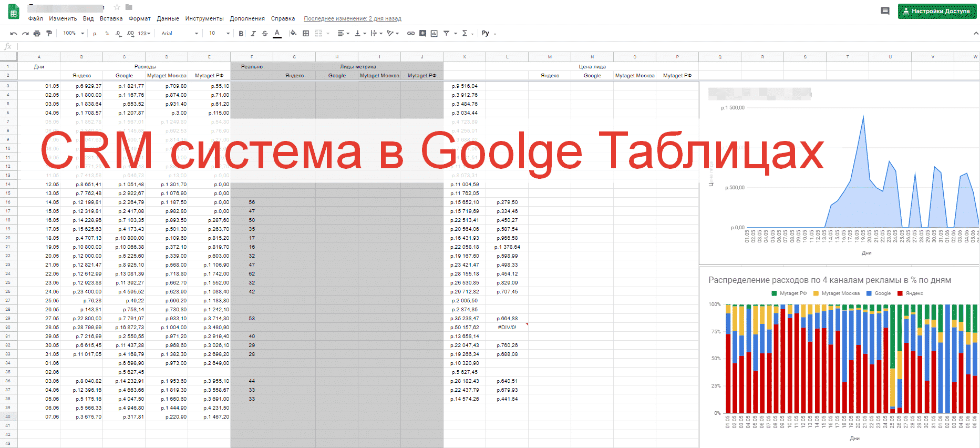This screenshot has width=980, height=448.
Task: Activate the paint format tool
Action: (x=49, y=33)
